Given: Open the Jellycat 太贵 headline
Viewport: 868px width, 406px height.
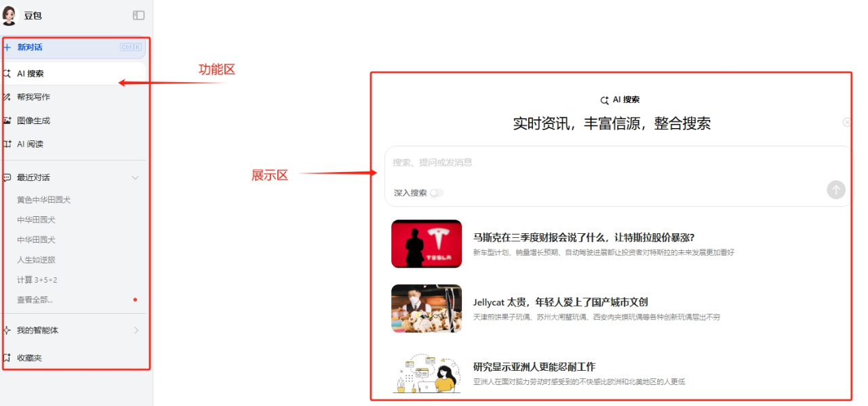Looking at the screenshot, I should coord(561,302).
